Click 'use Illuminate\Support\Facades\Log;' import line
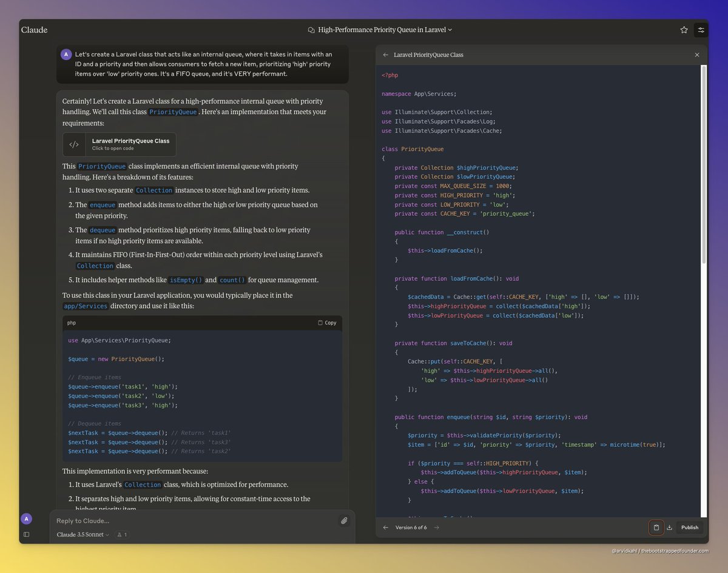The height and width of the screenshot is (573, 728). [439, 121]
